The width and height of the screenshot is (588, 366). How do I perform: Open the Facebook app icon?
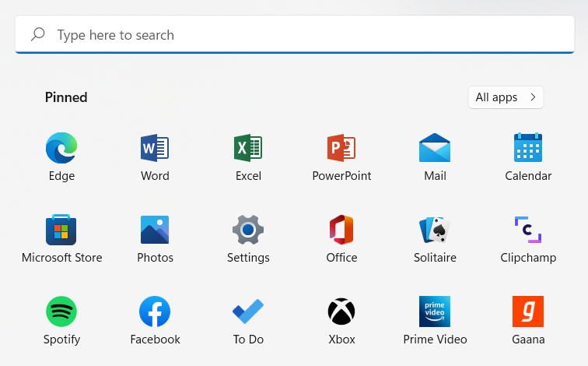pyautogui.click(x=155, y=311)
